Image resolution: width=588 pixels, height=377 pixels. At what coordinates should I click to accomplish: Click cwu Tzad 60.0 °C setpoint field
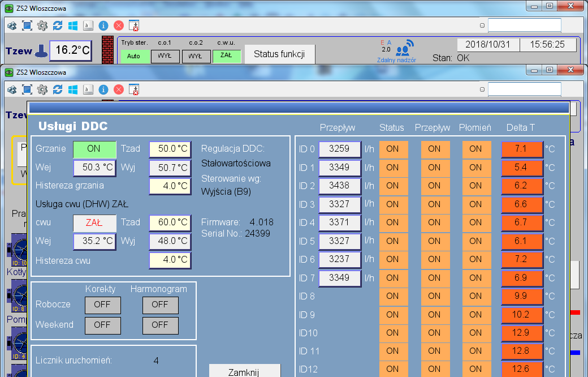[170, 222]
